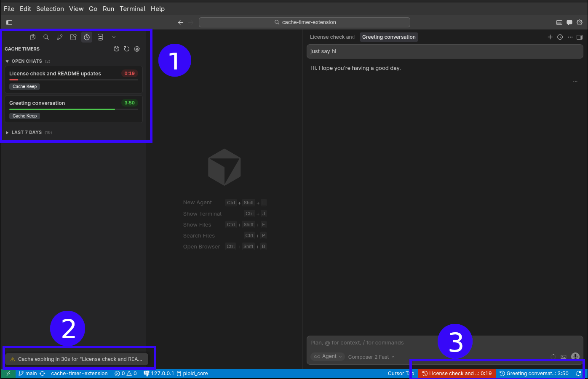Click the red License check progress bar

[74, 80]
